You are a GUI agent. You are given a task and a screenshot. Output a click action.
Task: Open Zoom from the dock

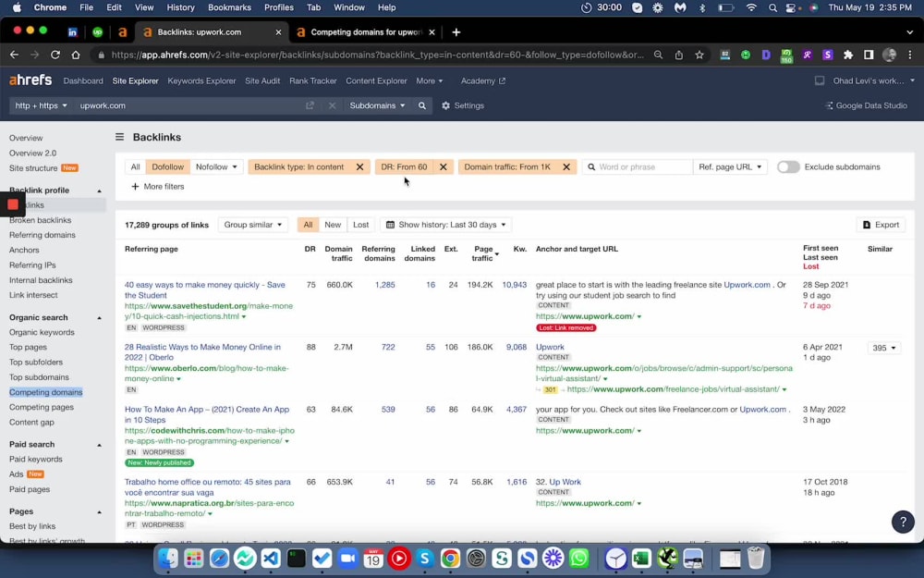pyautogui.click(x=347, y=558)
